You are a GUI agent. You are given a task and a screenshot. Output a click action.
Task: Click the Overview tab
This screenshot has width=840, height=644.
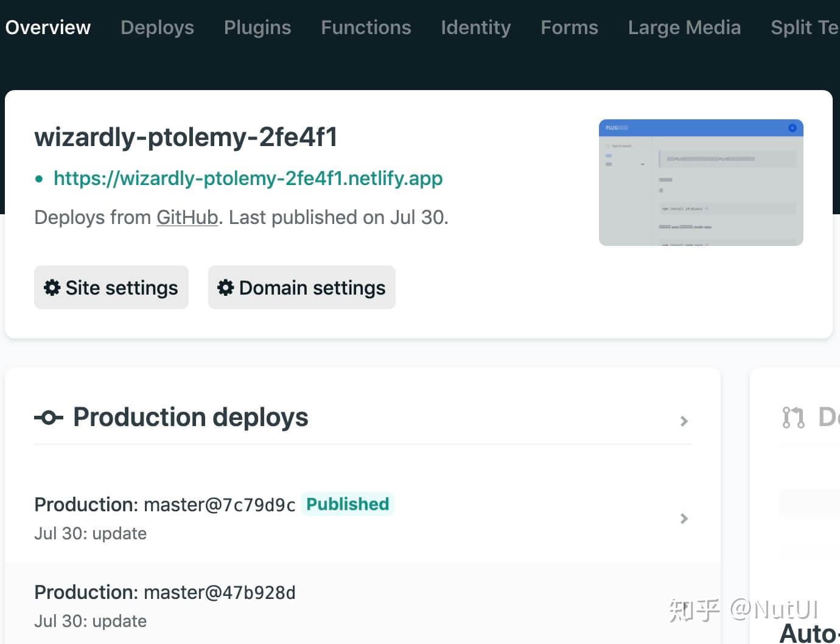tap(48, 27)
